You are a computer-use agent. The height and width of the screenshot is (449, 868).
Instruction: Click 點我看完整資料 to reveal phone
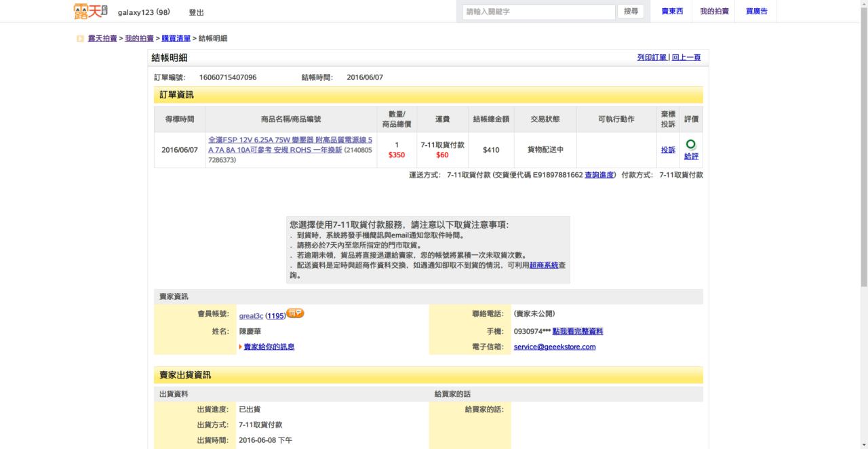(x=578, y=332)
